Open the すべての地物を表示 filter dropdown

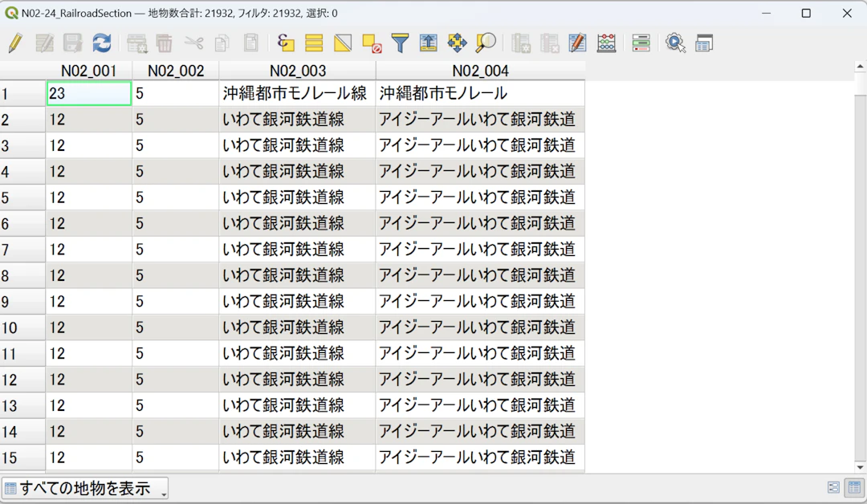click(84, 488)
